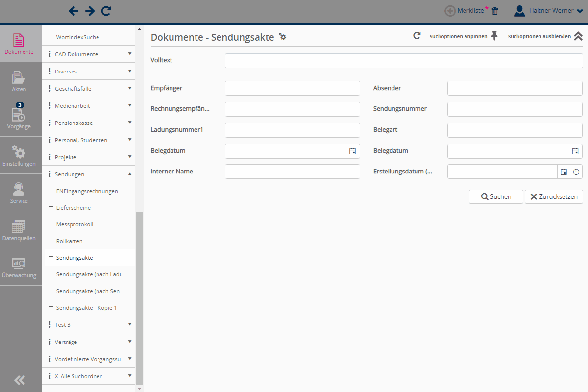Click the back navigation arrow
The width and height of the screenshot is (588, 392).
(73, 11)
